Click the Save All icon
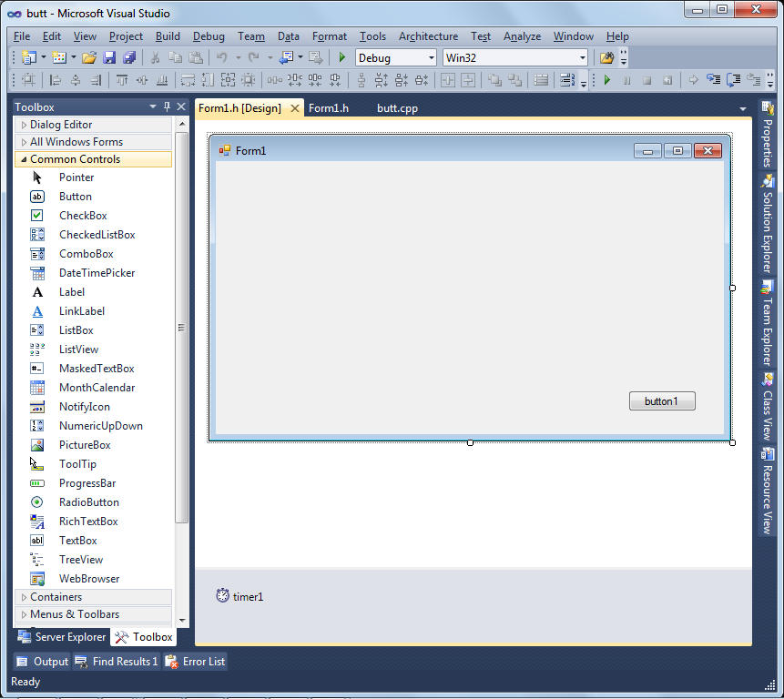This screenshot has width=784, height=699. 129,58
